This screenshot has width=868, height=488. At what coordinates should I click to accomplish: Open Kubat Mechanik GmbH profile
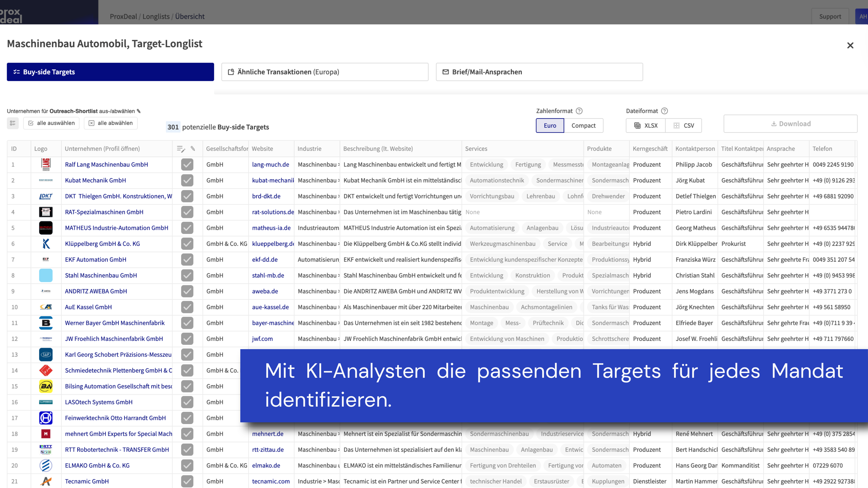(95, 180)
